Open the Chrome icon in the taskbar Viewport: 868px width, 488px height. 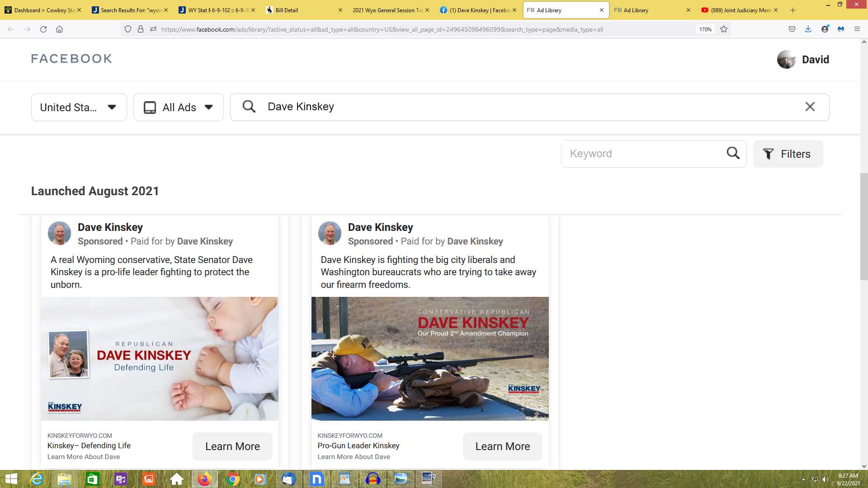[x=233, y=479]
